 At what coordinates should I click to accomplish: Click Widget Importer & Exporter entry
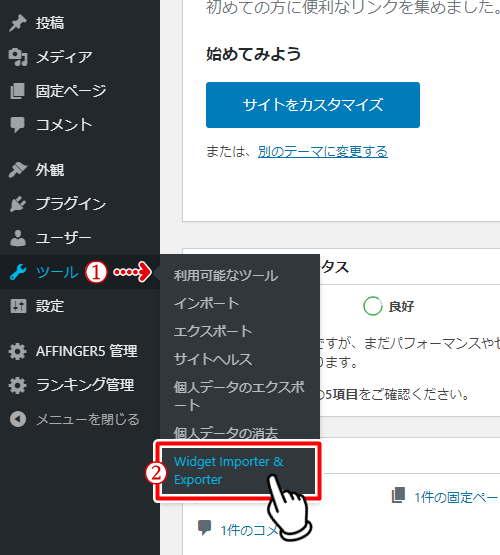click(x=229, y=470)
